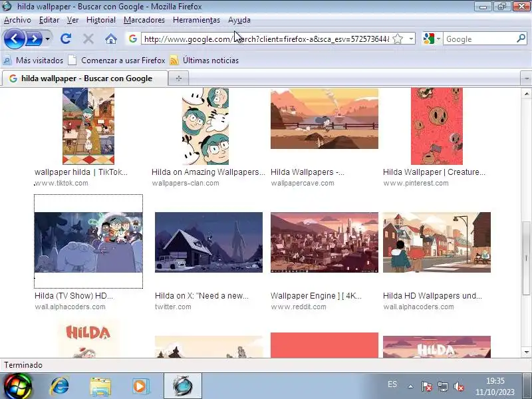Go forward with the Forward arrow button
The image size is (532, 399).
(x=35, y=39)
